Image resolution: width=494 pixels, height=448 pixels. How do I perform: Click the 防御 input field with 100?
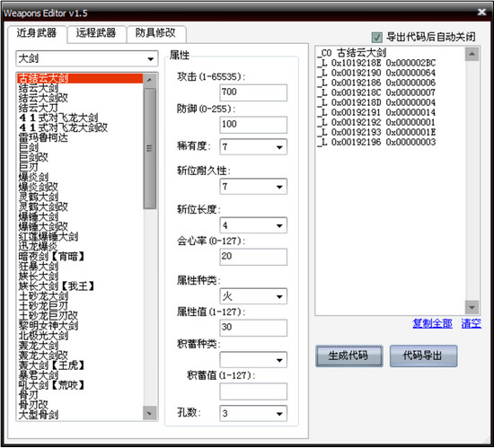(x=253, y=125)
